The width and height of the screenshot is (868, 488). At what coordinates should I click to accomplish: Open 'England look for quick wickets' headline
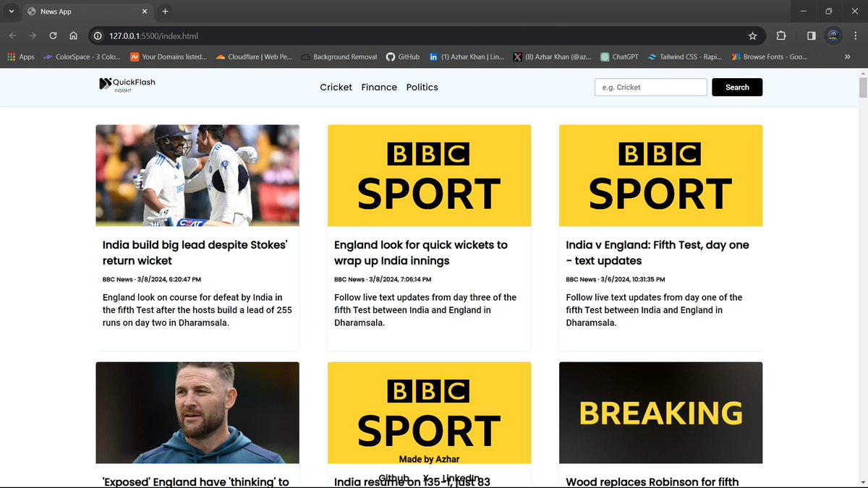tap(421, 253)
